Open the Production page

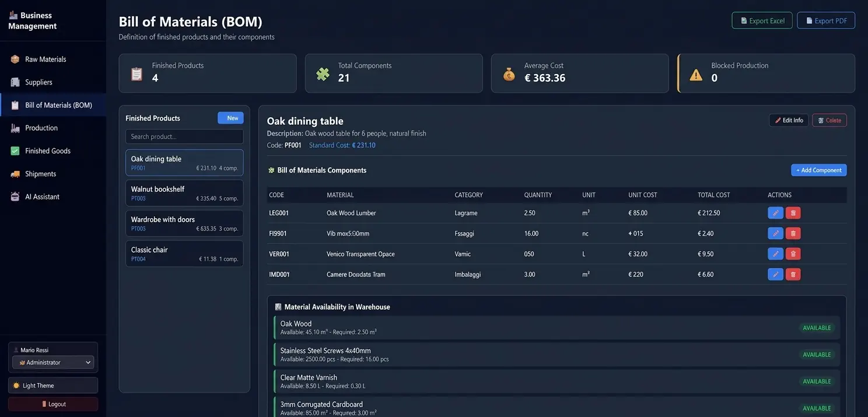(x=52, y=128)
